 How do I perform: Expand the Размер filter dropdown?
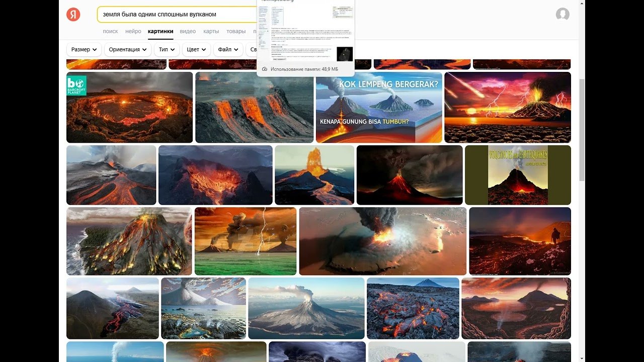pos(84,49)
